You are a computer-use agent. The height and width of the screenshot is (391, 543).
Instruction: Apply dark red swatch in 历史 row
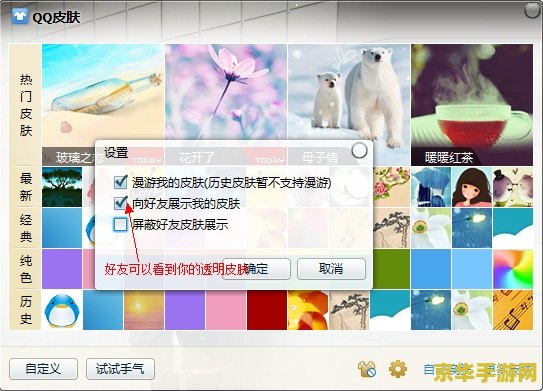[267, 310]
